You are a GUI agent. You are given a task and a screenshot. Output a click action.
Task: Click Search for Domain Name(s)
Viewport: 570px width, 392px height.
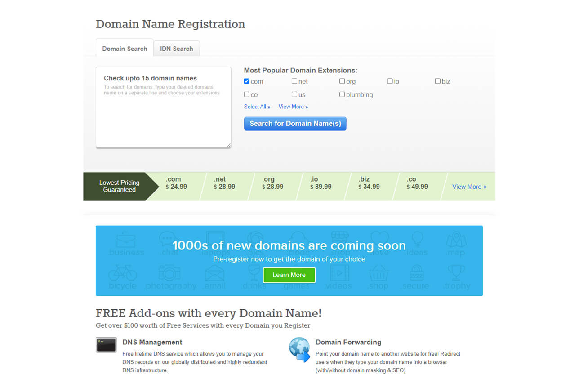pyautogui.click(x=295, y=123)
